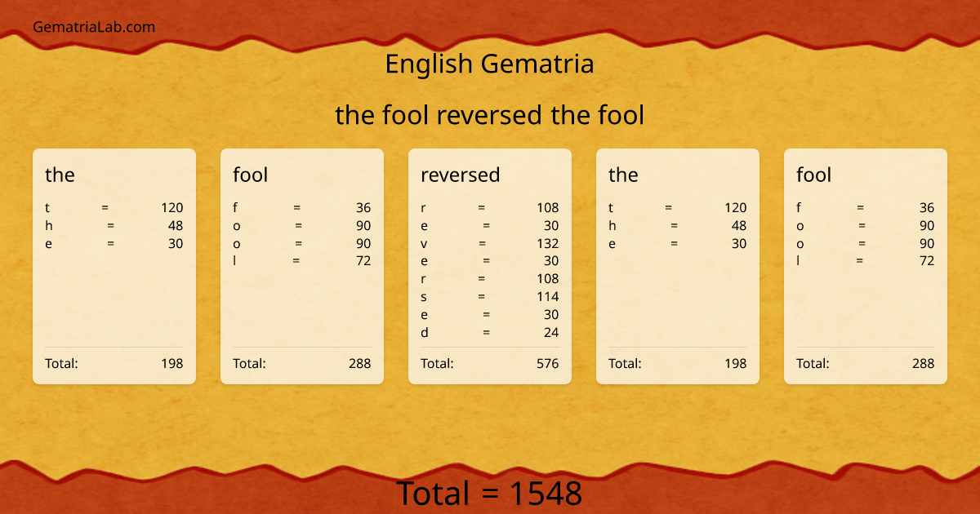Select value 114 in the s row
Viewport: 980px width, 514px height.
[548, 297]
